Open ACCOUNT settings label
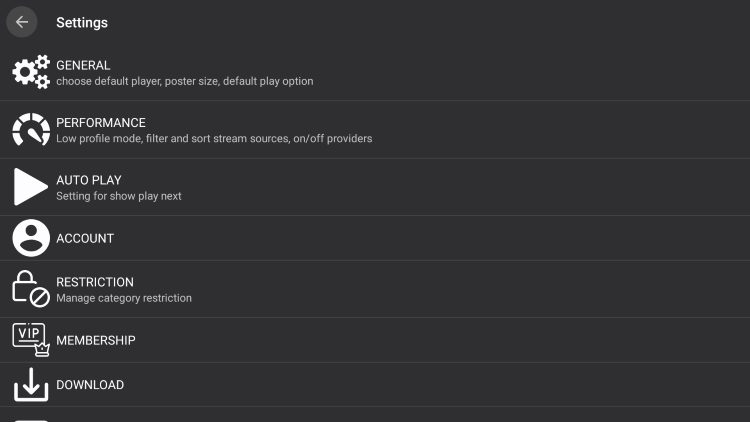The image size is (750, 422). (85, 238)
